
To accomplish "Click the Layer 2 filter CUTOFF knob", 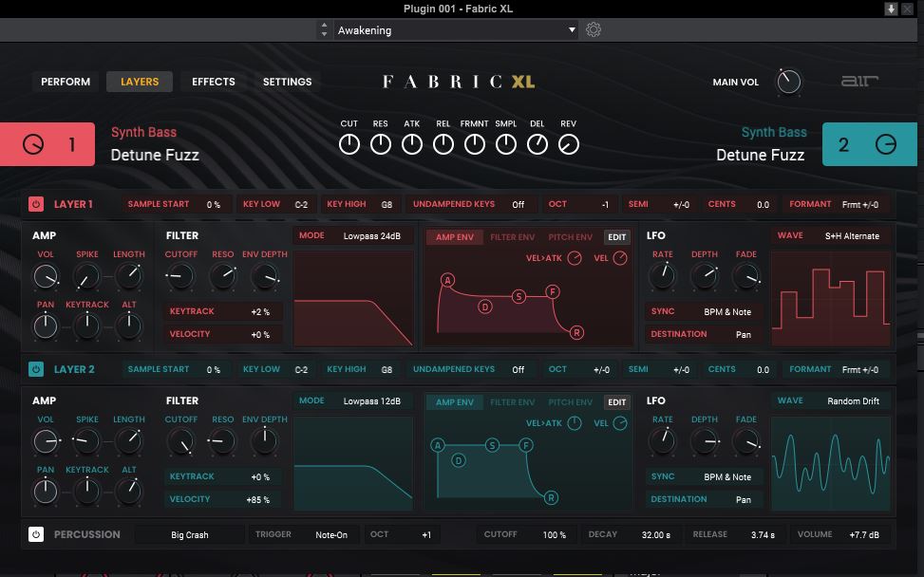I will point(180,441).
